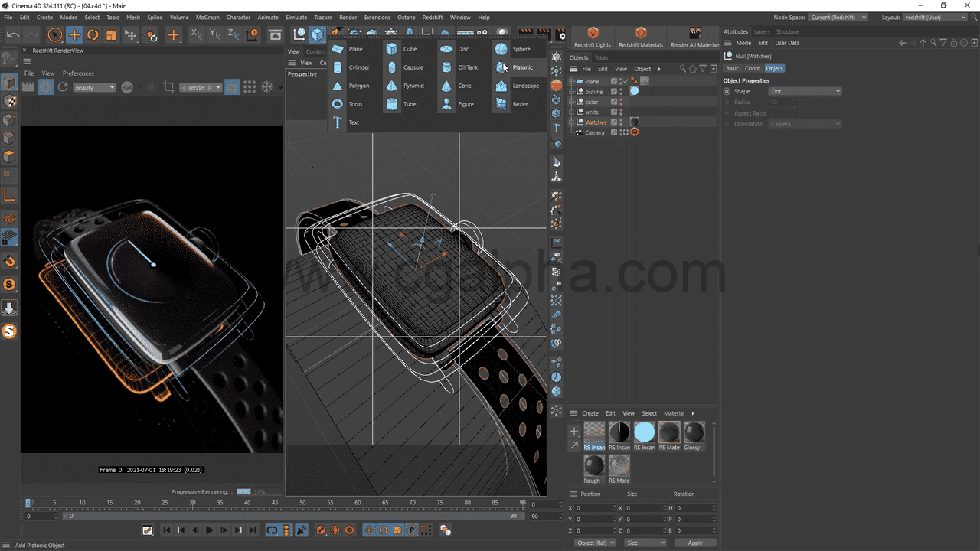
Task: Select the Move tool in toolbar
Action: [74, 34]
